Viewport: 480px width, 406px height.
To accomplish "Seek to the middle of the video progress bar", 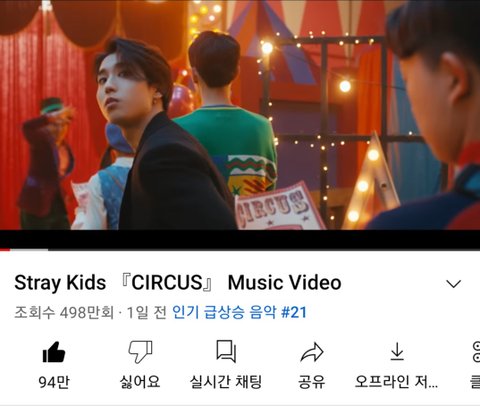I will click(x=240, y=249).
